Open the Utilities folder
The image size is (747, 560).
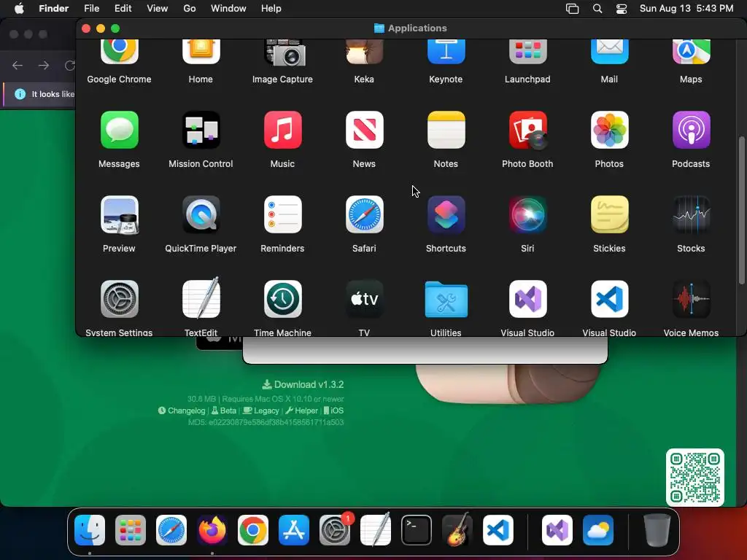pyautogui.click(x=446, y=300)
